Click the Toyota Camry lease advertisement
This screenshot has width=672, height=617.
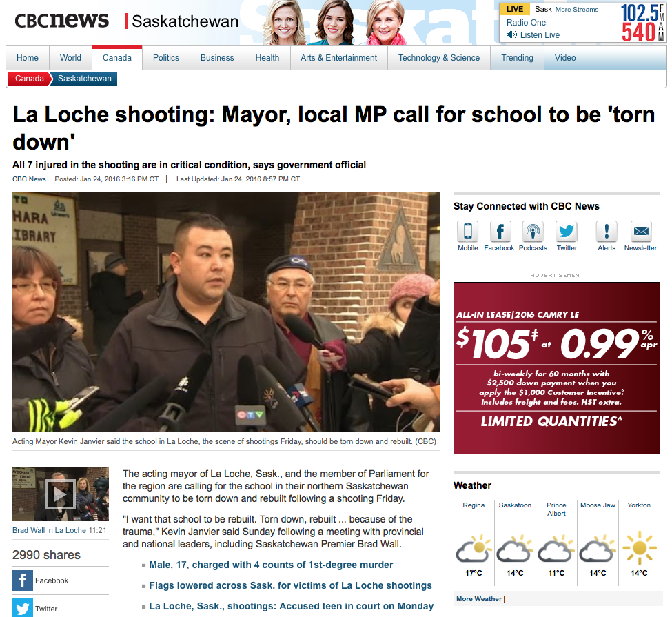coord(556,367)
